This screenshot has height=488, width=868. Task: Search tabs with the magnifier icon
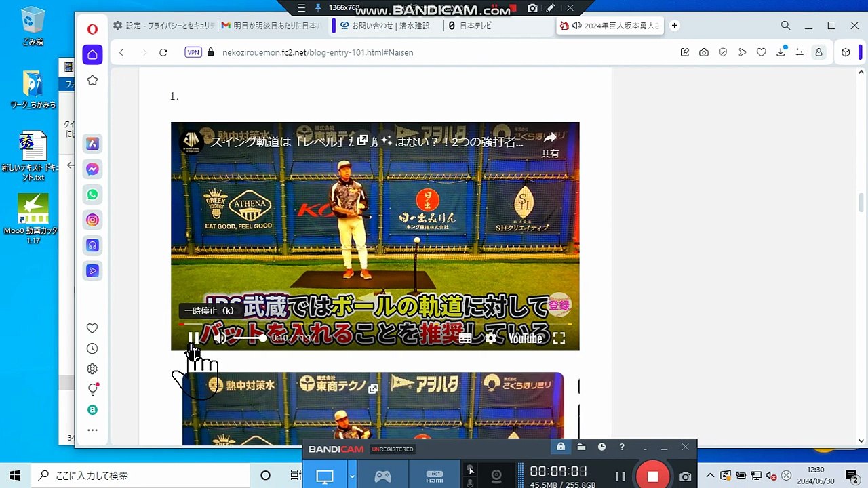coord(785,26)
